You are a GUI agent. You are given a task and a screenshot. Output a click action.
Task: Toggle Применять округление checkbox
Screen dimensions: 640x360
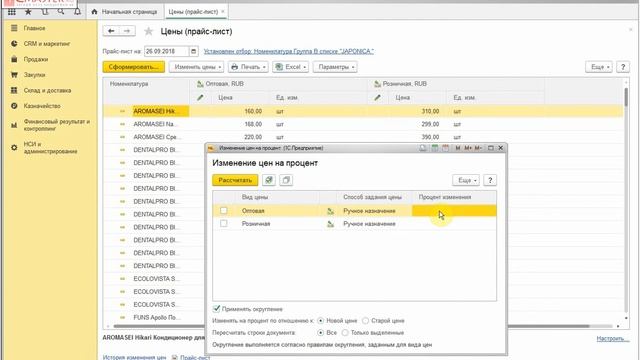(x=216, y=309)
